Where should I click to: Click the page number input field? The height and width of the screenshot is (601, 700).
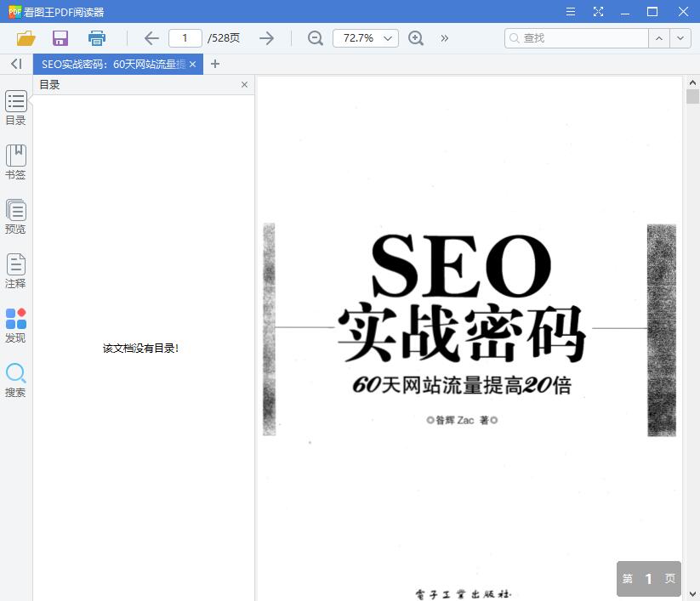coord(185,37)
